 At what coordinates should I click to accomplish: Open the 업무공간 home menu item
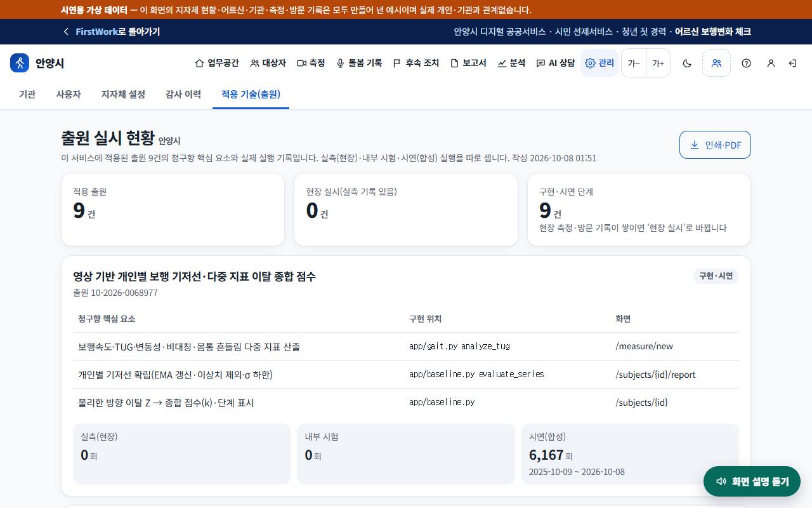coord(217,63)
